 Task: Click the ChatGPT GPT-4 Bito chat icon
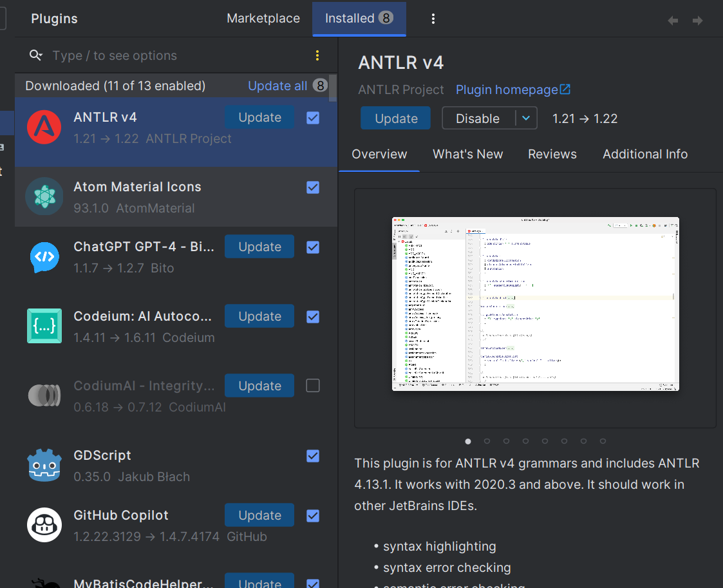point(44,258)
